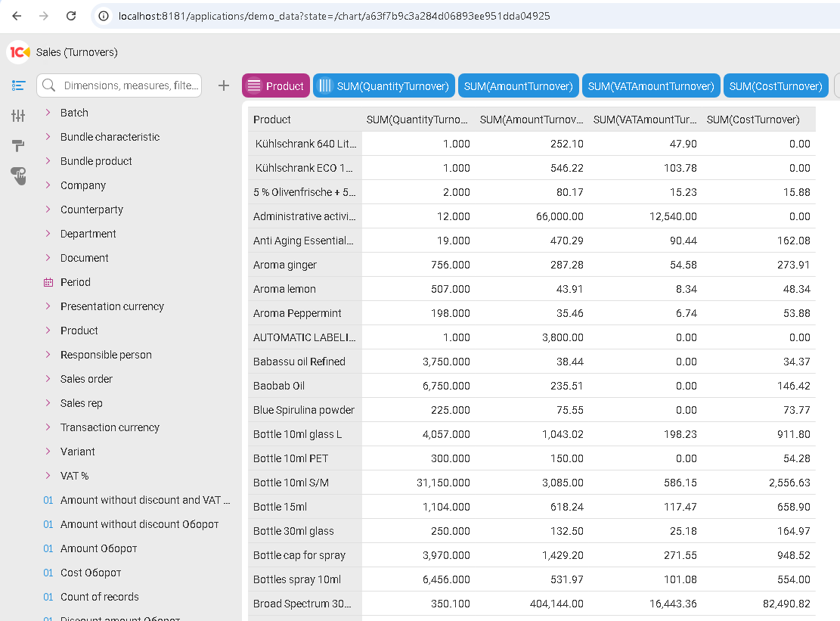Expand the Sales order dimension

(48, 379)
